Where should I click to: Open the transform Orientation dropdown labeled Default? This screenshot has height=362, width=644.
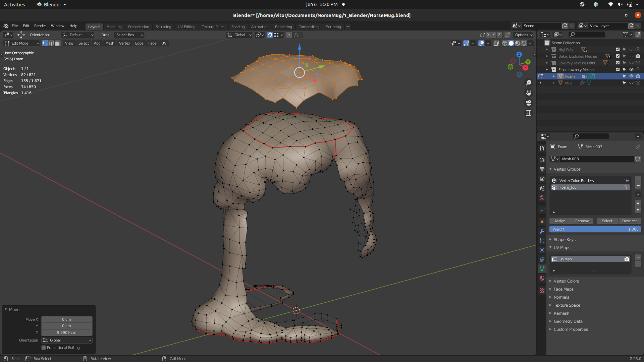pos(78,35)
